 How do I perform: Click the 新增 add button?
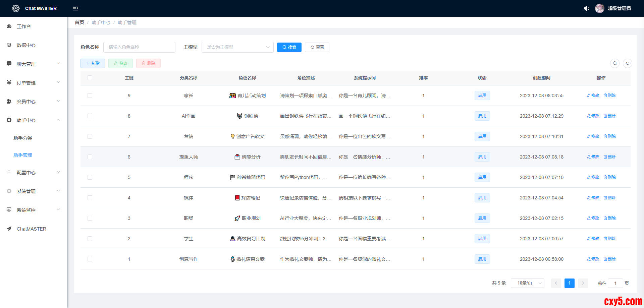coord(93,63)
